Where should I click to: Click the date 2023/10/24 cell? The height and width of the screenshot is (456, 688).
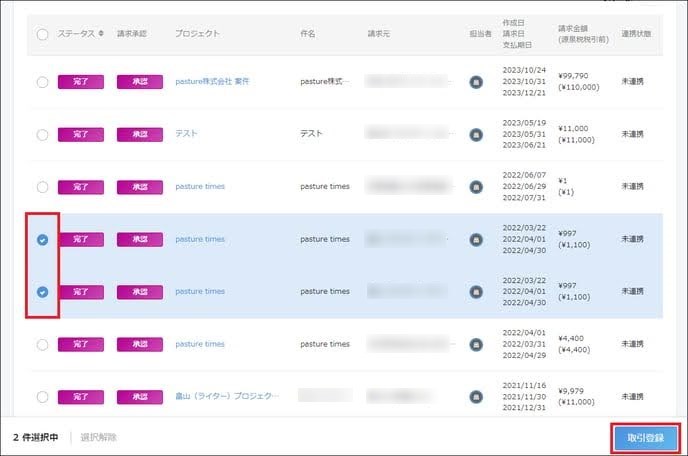point(524,70)
